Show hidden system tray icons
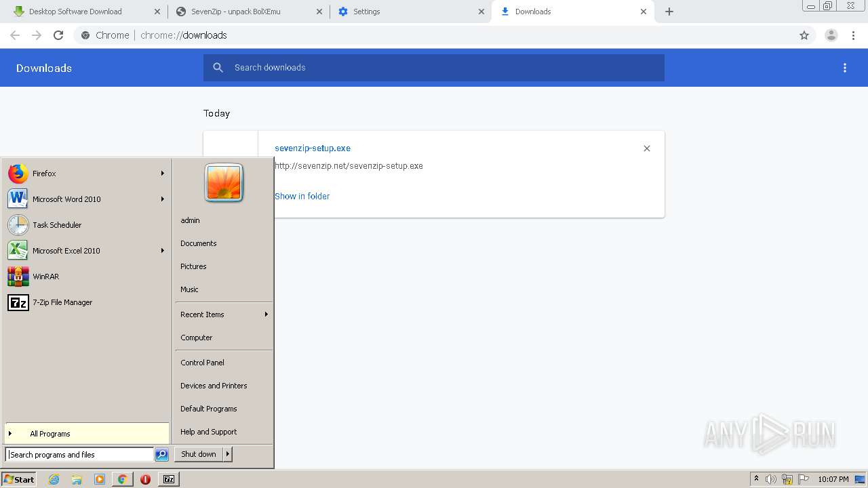 [x=756, y=479]
